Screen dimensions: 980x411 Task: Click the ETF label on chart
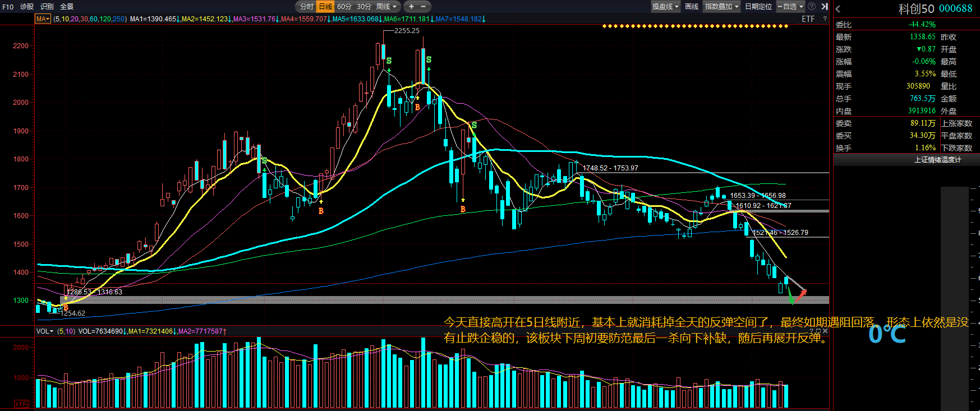pos(808,19)
